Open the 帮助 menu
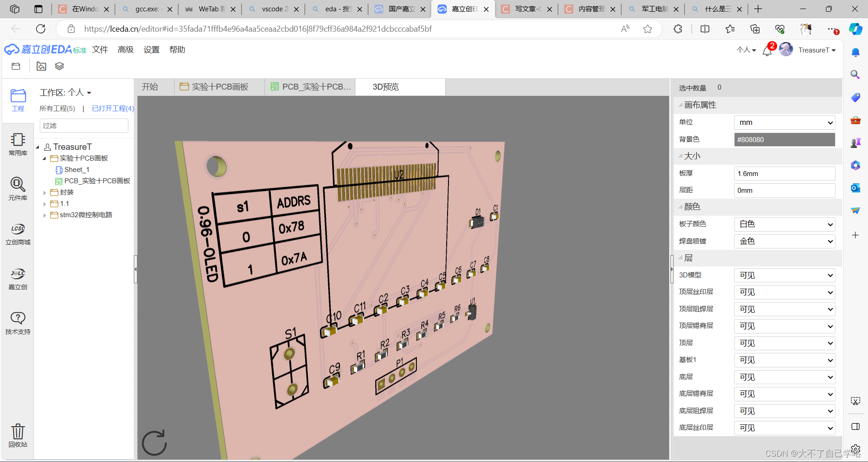868x462 pixels. (x=177, y=50)
